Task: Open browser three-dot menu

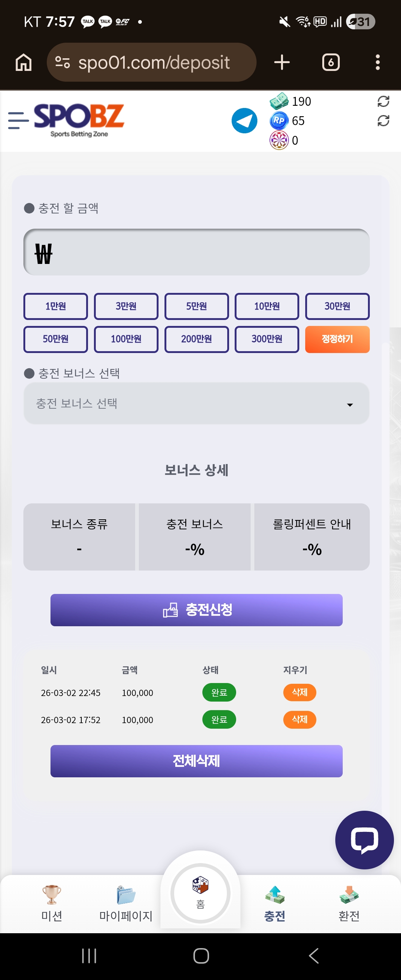Action: [x=377, y=62]
